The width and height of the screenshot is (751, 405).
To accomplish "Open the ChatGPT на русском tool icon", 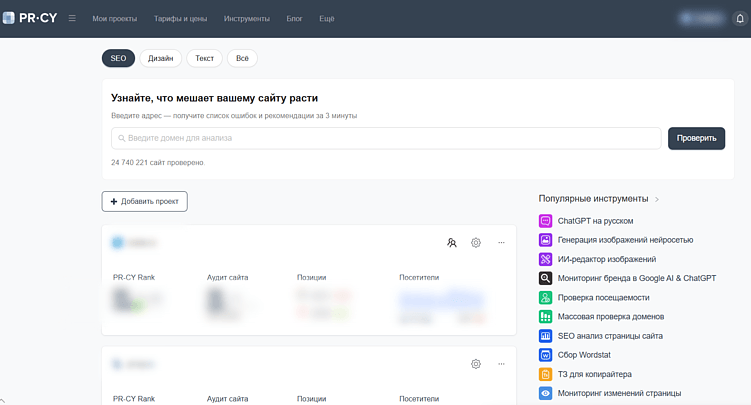I will tap(545, 221).
